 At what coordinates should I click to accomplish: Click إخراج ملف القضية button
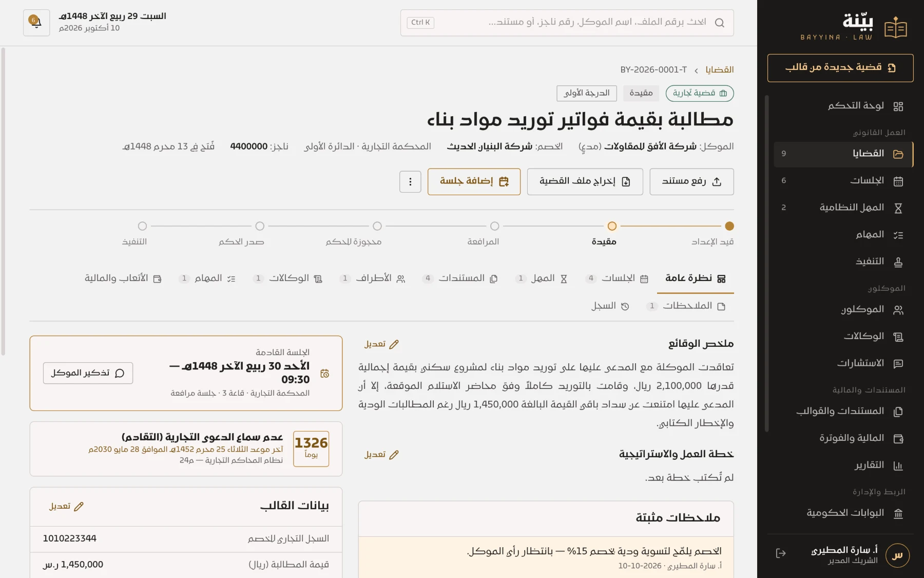tap(585, 182)
